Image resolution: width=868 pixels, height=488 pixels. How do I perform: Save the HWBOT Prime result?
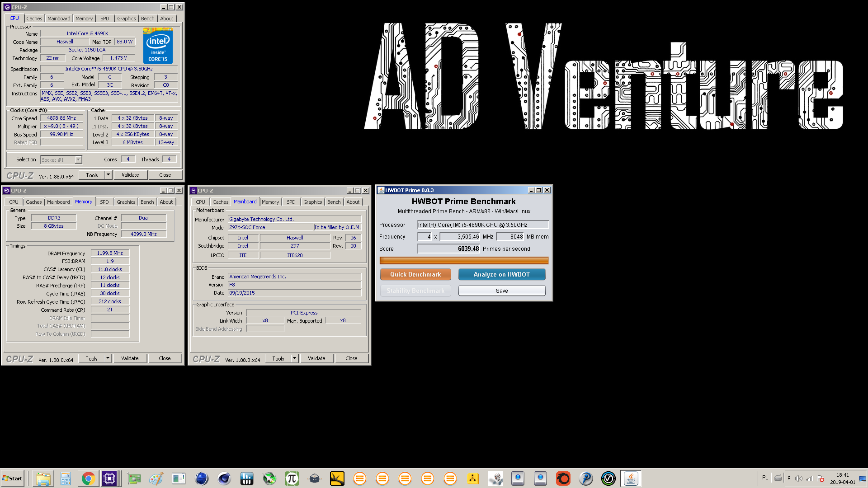tap(502, 291)
